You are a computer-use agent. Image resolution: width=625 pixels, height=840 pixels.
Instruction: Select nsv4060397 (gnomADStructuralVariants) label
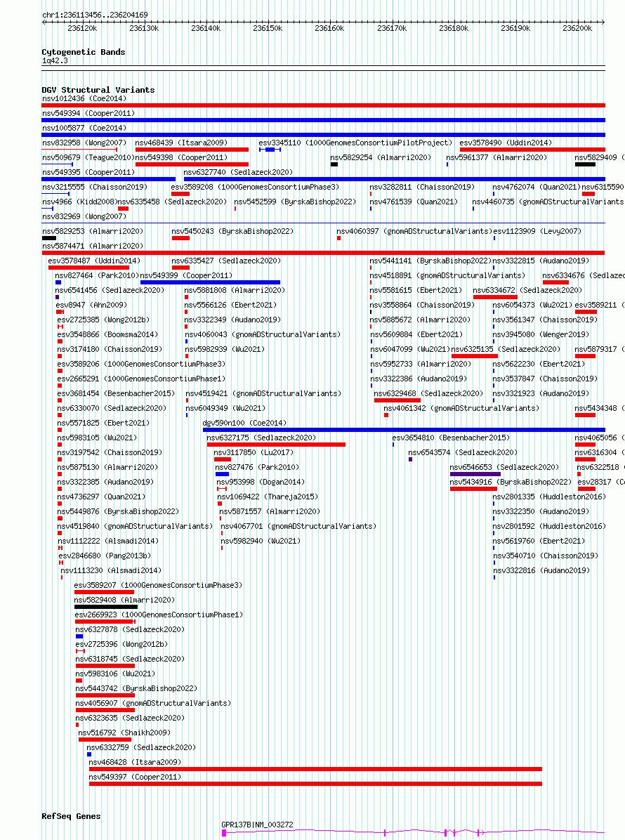[x=414, y=232]
